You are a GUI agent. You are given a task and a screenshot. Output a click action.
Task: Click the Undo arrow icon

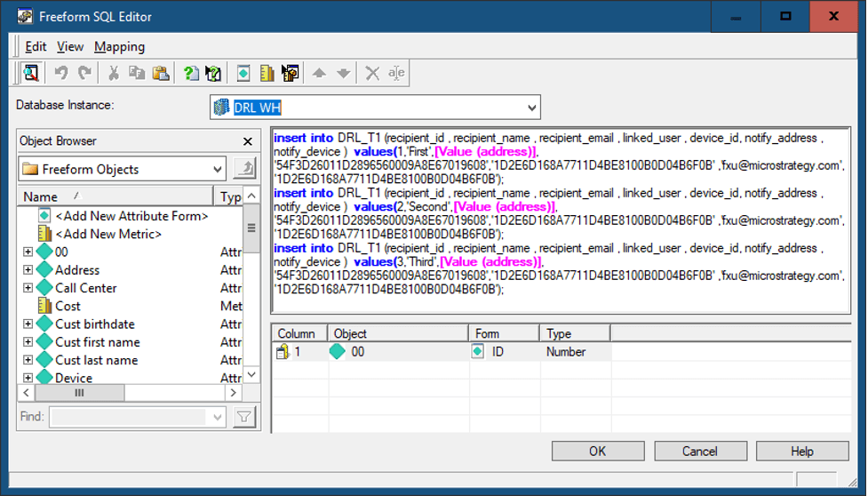[61, 73]
